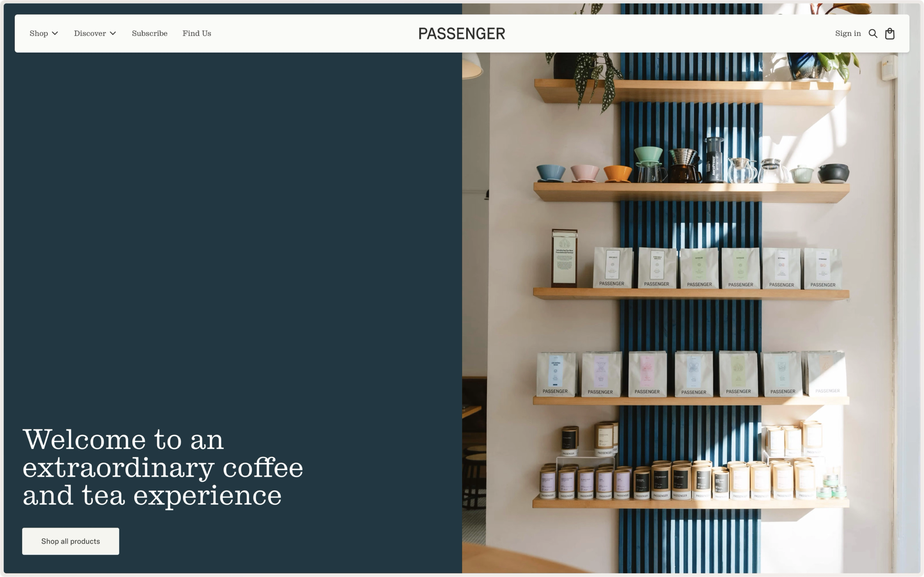Screen dimensions: 924x577
Task: Sign in to your account
Action: tap(848, 33)
